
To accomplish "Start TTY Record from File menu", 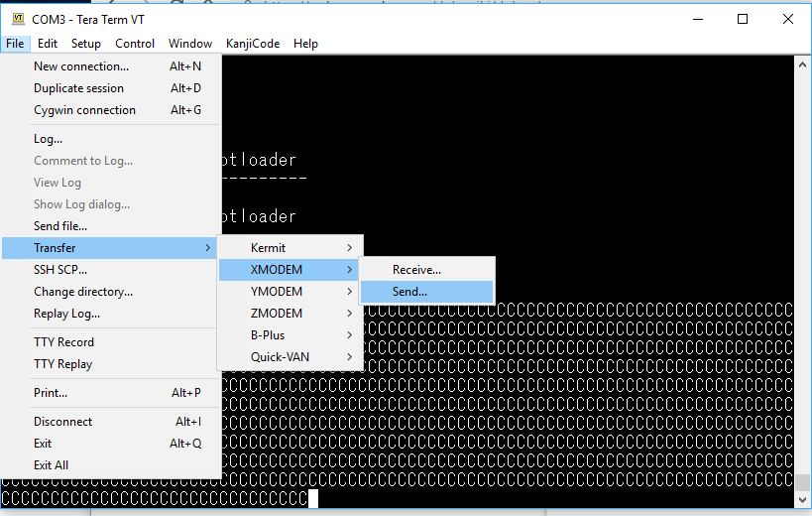I will coord(63,342).
